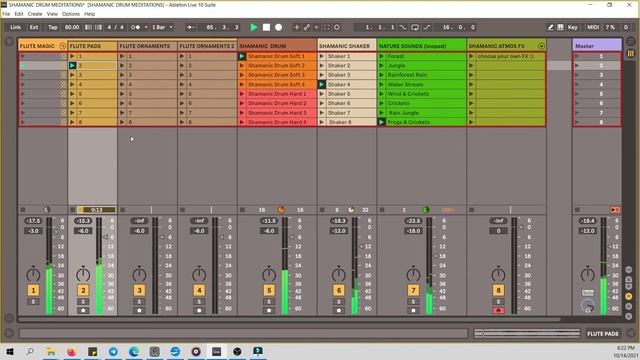Solo track 6 SHAMANIC SHAKER
The image size is (640, 360).
[x=339, y=302]
